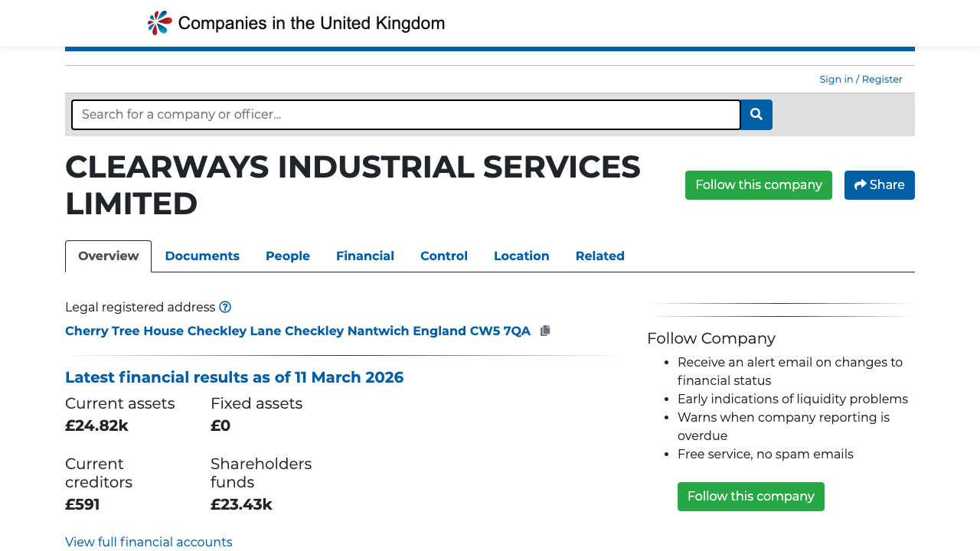Image resolution: width=980 pixels, height=551 pixels.
Task: Switch to the Documents tab
Action: 202,256
